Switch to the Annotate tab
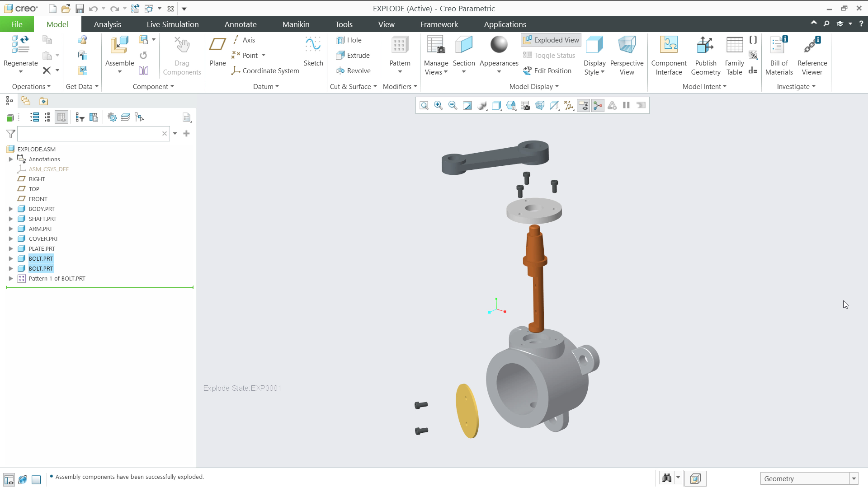The width and height of the screenshot is (868, 487). 241,24
